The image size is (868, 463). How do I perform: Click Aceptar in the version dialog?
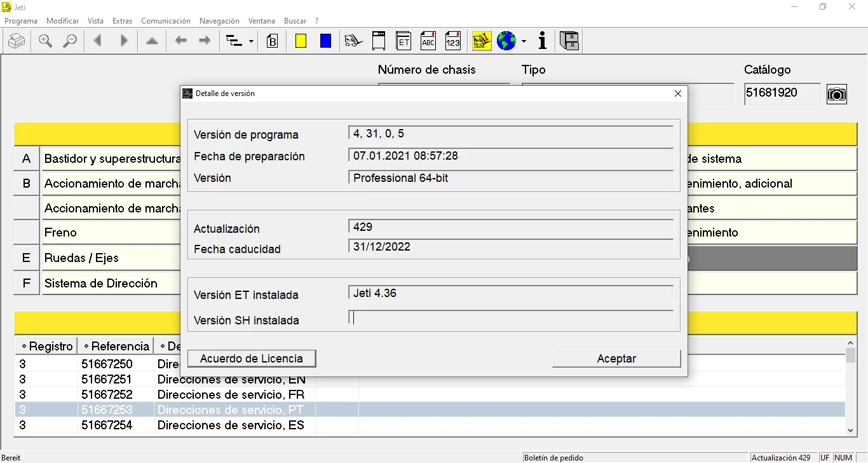tap(616, 359)
